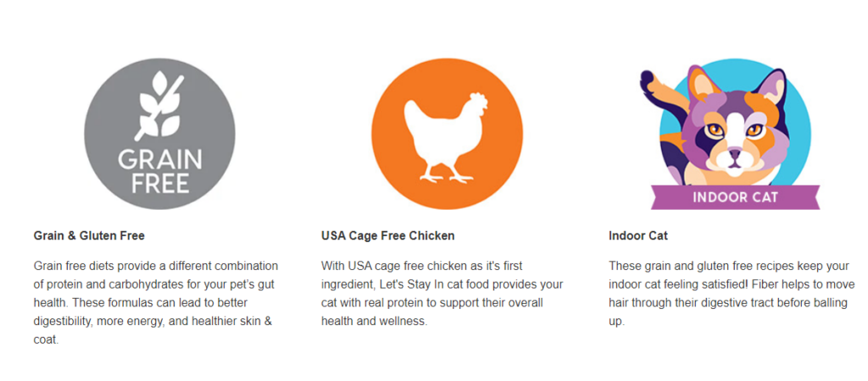
Task: Open the Grain & Gluten Free heading
Action: tap(89, 235)
